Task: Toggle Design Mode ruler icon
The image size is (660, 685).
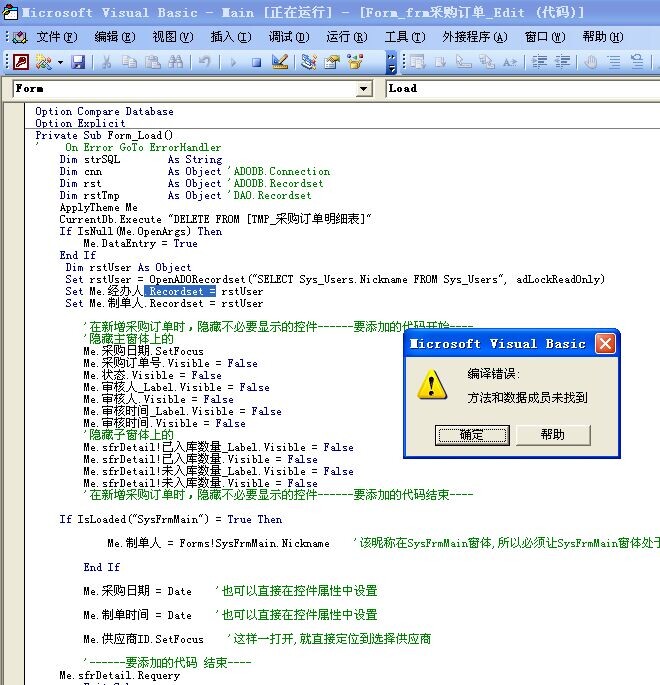Action: pyautogui.click(x=280, y=62)
